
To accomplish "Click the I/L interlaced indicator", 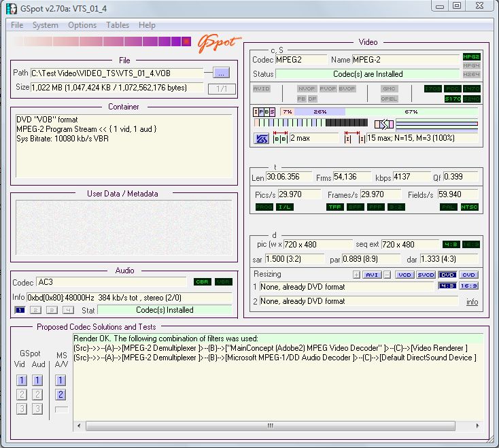I will pyautogui.click(x=284, y=207).
